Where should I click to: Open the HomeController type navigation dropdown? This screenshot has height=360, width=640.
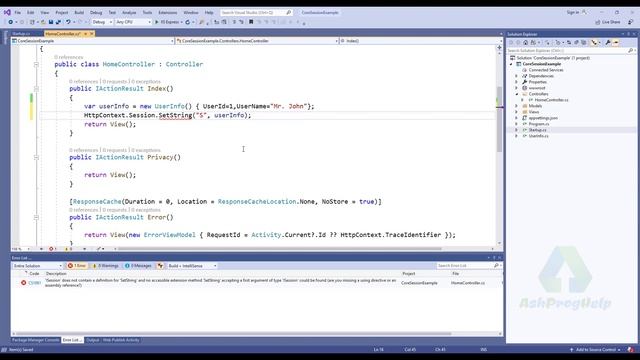pyautogui.click(x=257, y=41)
